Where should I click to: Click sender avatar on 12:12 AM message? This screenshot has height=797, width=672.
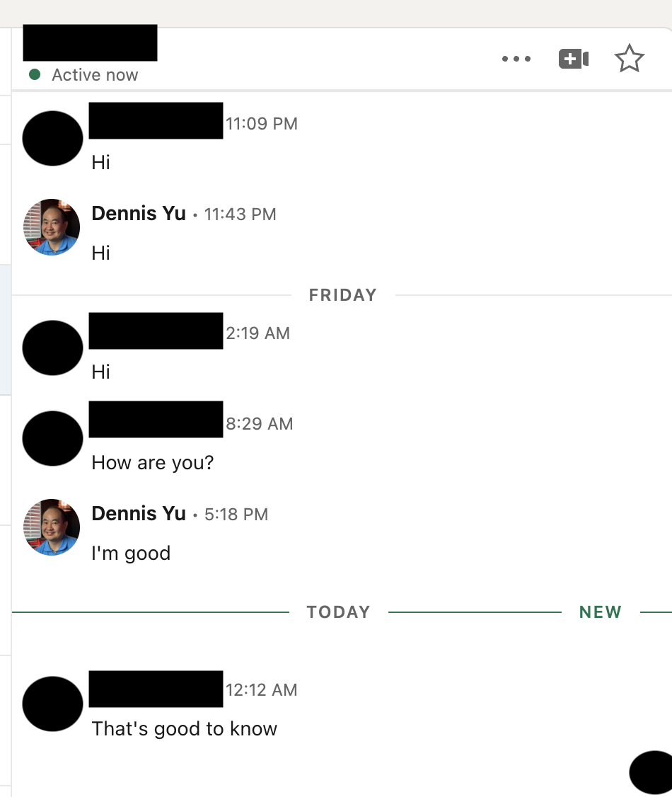click(x=52, y=704)
